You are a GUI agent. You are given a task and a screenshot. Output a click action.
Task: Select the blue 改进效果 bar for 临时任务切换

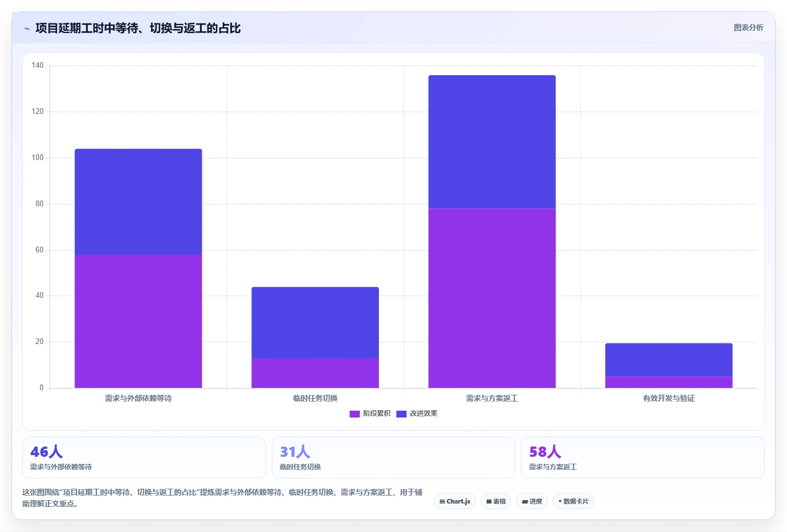pyautogui.click(x=315, y=322)
